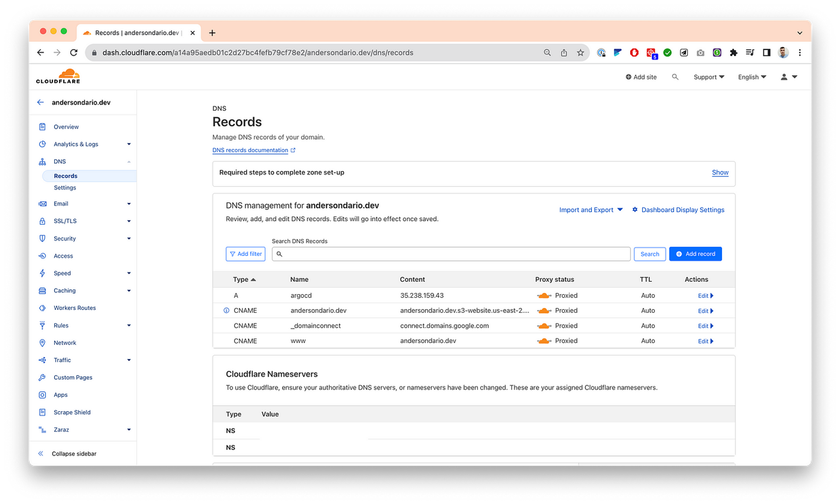This screenshot has width=840, height=504.
Task: Click the DNS network icon in sidebar
Action: 42,161
